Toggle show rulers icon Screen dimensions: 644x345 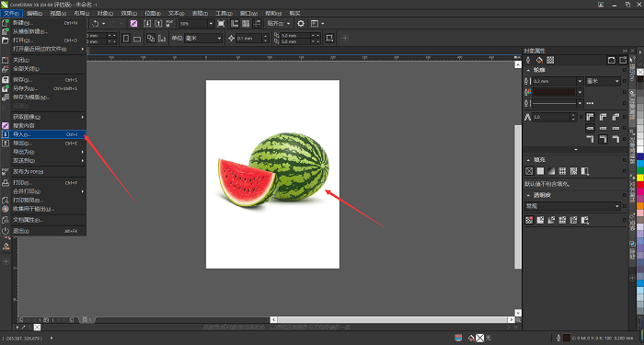[x=235, y=24]
